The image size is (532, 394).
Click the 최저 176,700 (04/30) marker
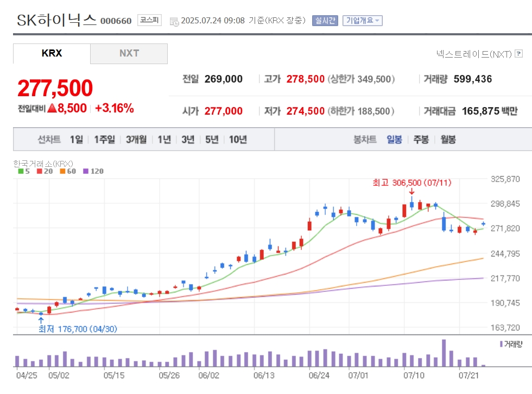click(78, 329)
